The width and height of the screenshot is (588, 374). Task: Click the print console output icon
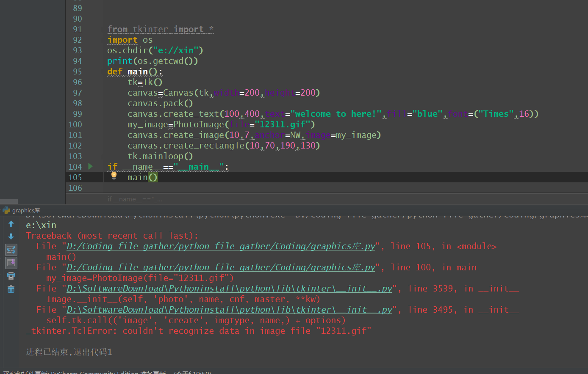pos(11,276)
